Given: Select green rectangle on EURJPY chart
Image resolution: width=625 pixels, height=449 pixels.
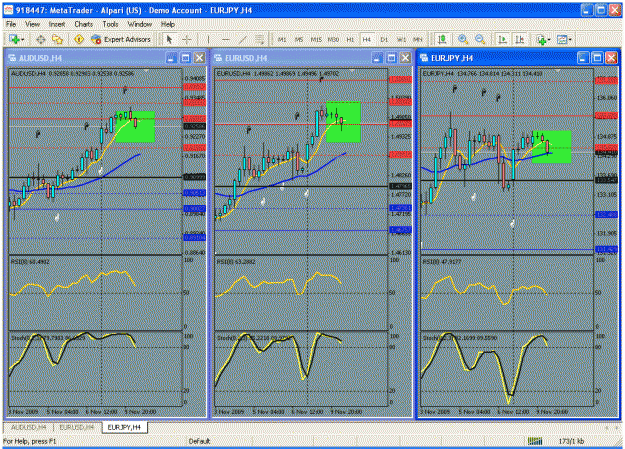Looking at the screenshot, I should [x=552, y=147].
